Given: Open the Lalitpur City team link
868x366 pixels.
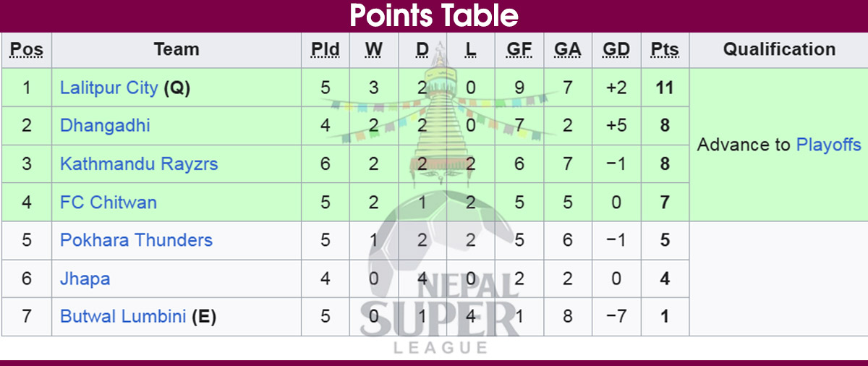Looking at the screenshot, I should 109,88.
